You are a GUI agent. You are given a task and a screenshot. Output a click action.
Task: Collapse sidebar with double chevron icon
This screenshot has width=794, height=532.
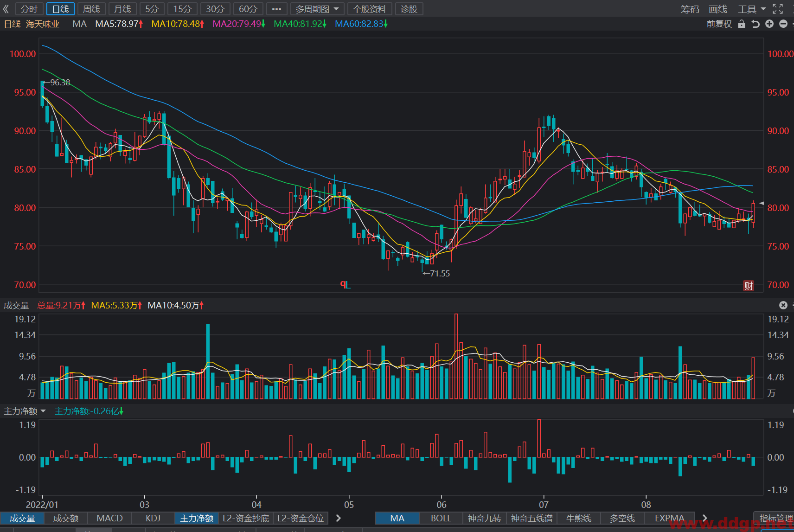[6, 9]
